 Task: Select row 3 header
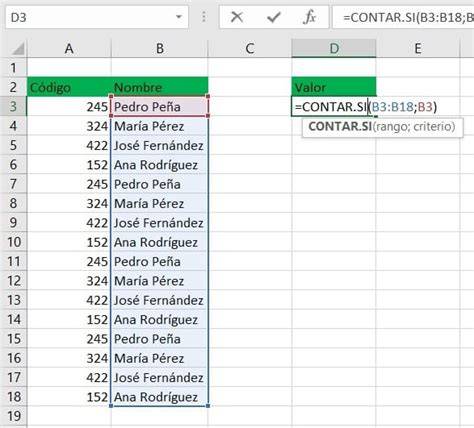[x=13, y=106]
